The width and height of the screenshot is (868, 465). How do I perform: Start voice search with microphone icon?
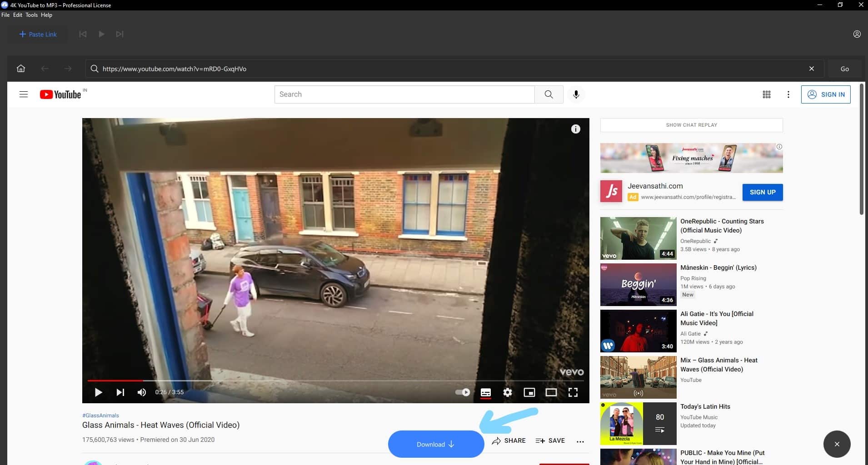click(x=576, y=94)
